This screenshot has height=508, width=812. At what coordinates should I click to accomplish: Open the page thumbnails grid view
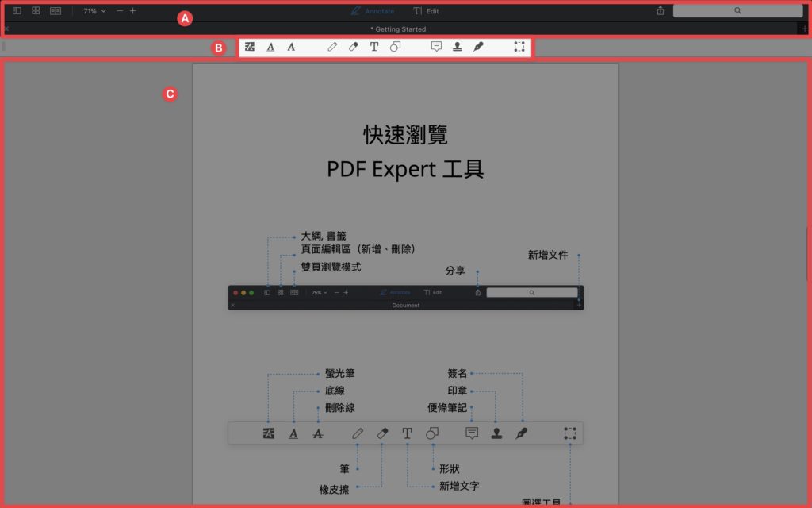[36, 11]
